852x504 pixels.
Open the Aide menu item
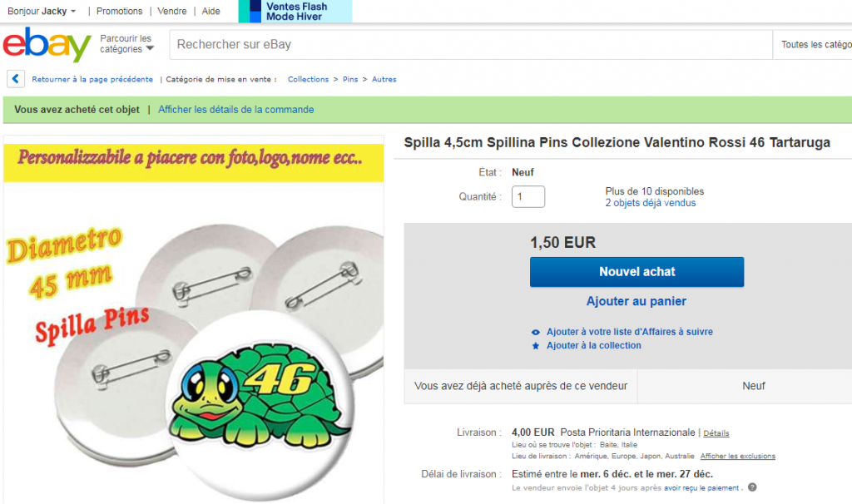point(211,11)
